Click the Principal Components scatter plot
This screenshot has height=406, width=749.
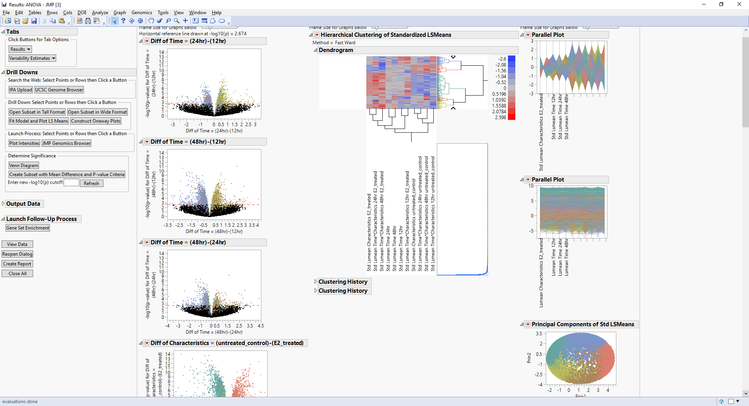[x=580, y=358]
